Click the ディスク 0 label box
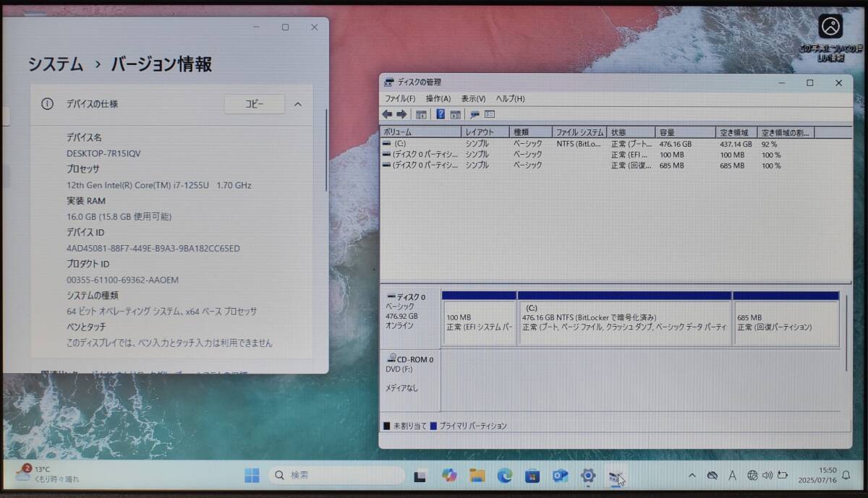Image resolution: width=868 pixels, height=498 pixels. [410, 318]
